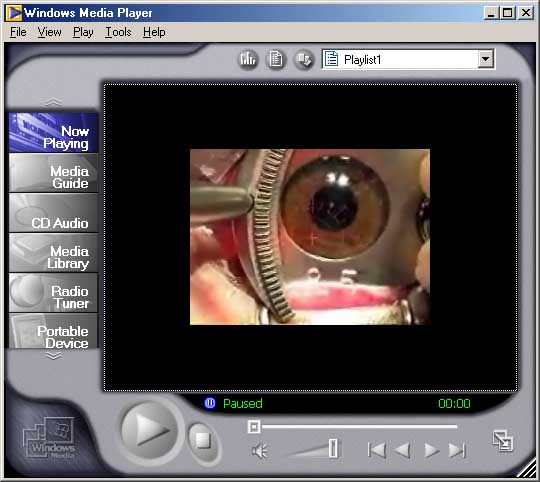Show equalizer and settings icon
The width and height of the screenshot is (540, 482).
(248, 59)
